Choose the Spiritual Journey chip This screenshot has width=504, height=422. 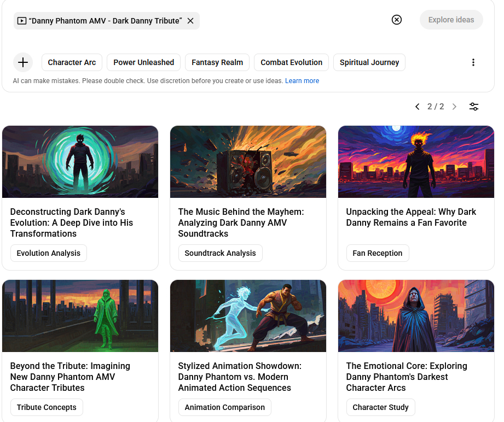point(369,62)
